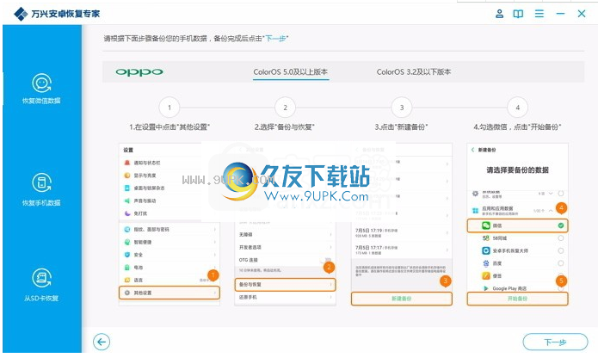
Task: Click 显示与亮度 settings row
Action: 170,176
